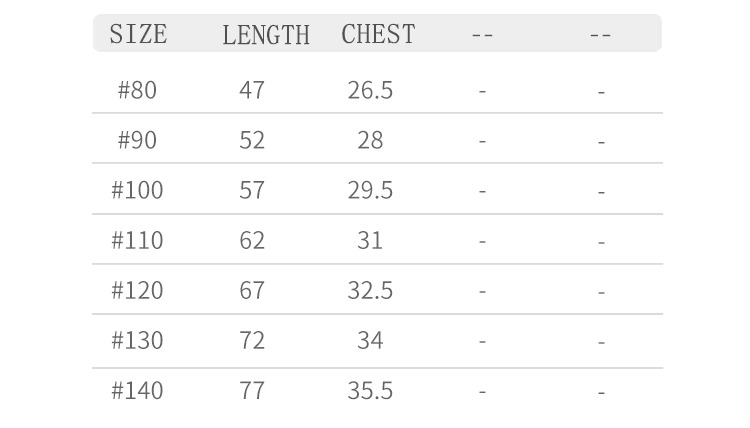Click chest value 26.5
Screen dimensions: 750x428
[x=370, y=90]
